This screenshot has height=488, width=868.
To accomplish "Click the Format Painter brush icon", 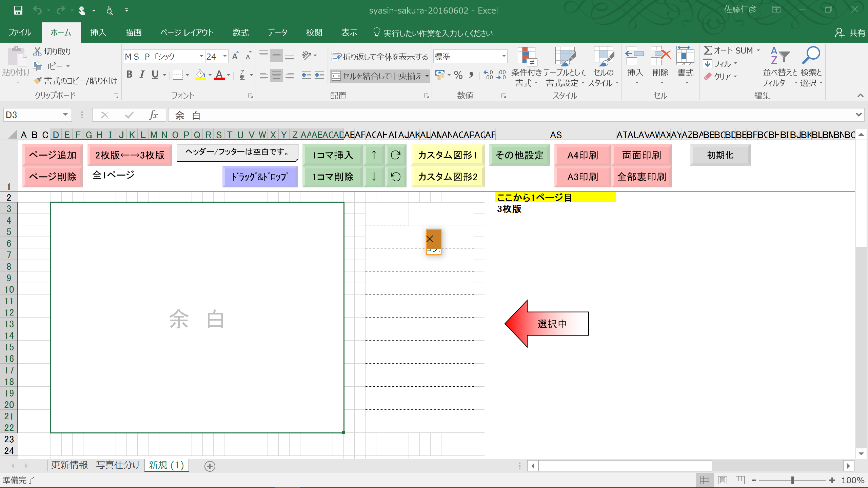I will pos(38,81).
